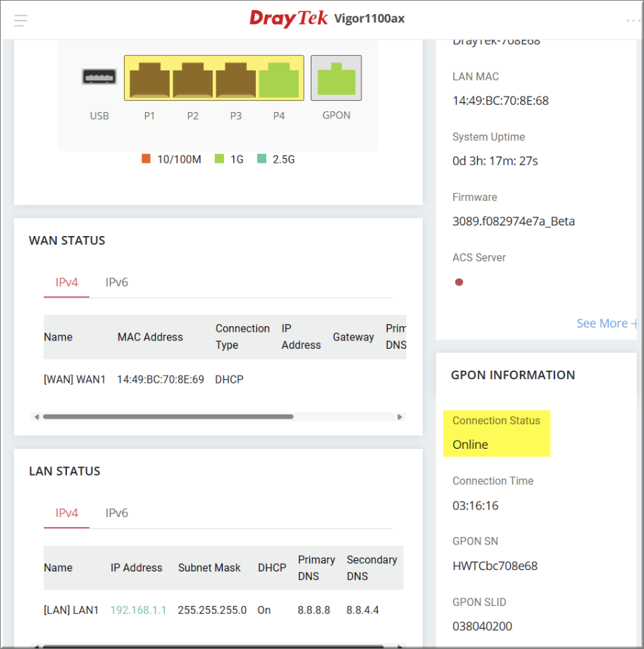The width and height of the screenshot is (644, 649).
Task: Click the Subnet Mask column header
Action: pyautogui.click(x=209, y=568)
